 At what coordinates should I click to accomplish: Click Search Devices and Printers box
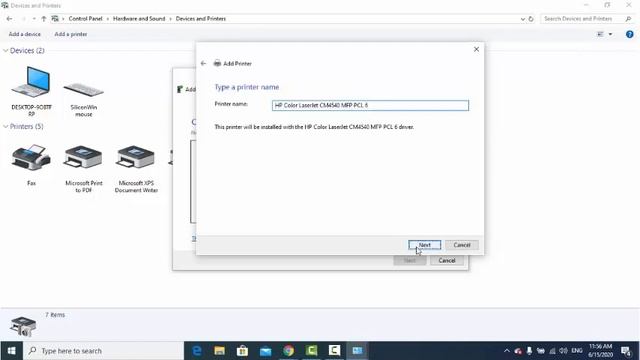point(584,19)
